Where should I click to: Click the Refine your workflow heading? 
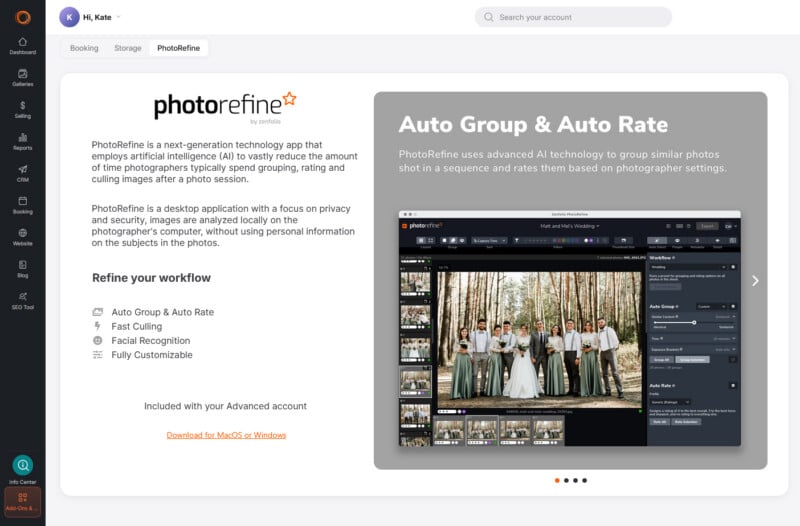pyautogui.click(x=151, y=278)
